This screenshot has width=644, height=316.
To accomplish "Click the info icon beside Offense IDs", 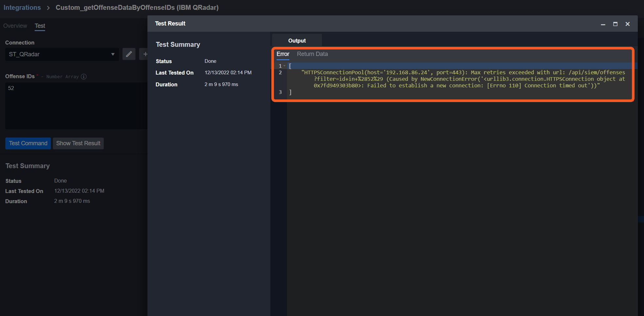I will click(84, 77).
